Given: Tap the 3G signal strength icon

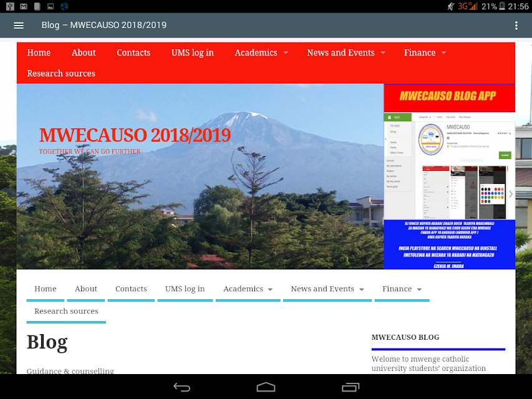Looking at the screenshot, I should [468, 6].
